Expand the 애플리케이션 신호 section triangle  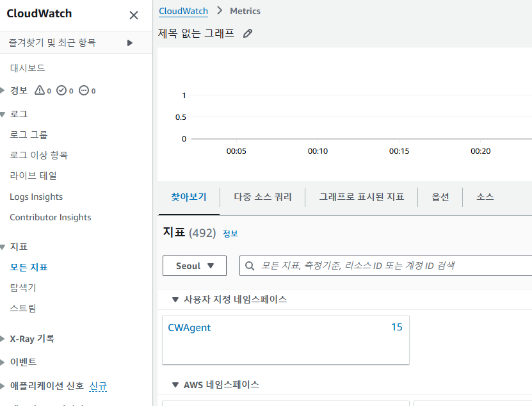tap(2, 386)
